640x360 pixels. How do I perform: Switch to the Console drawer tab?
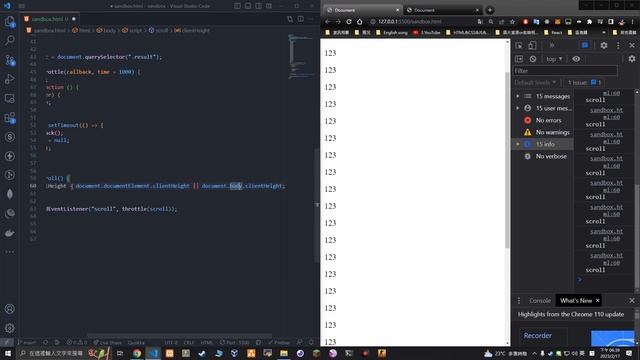point(540,300)
